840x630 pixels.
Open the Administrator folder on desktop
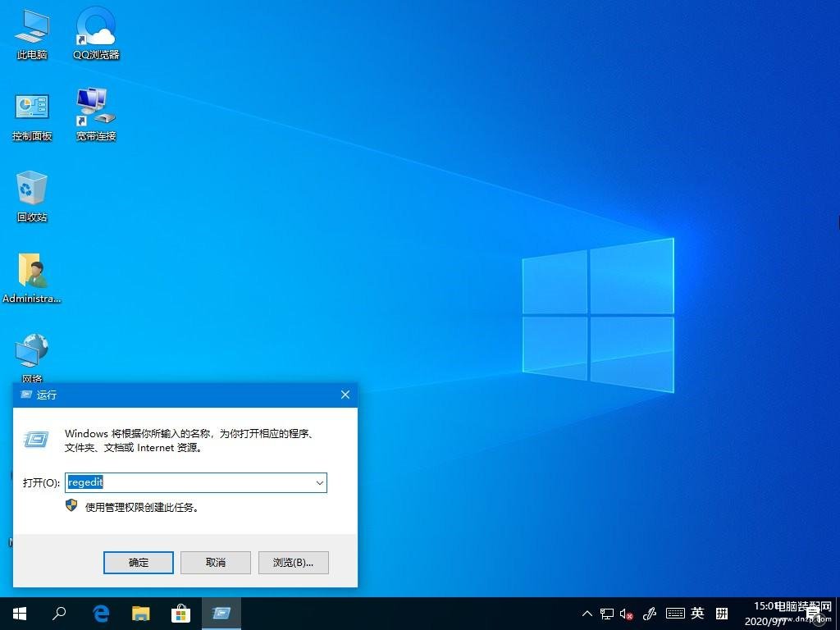[x=31, y=275]
